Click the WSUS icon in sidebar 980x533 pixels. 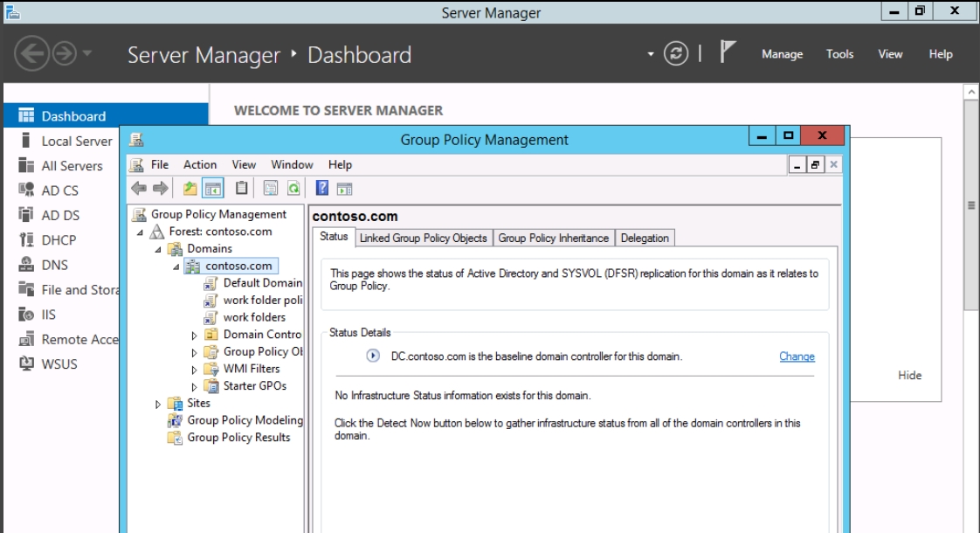[x=26, y=363]
